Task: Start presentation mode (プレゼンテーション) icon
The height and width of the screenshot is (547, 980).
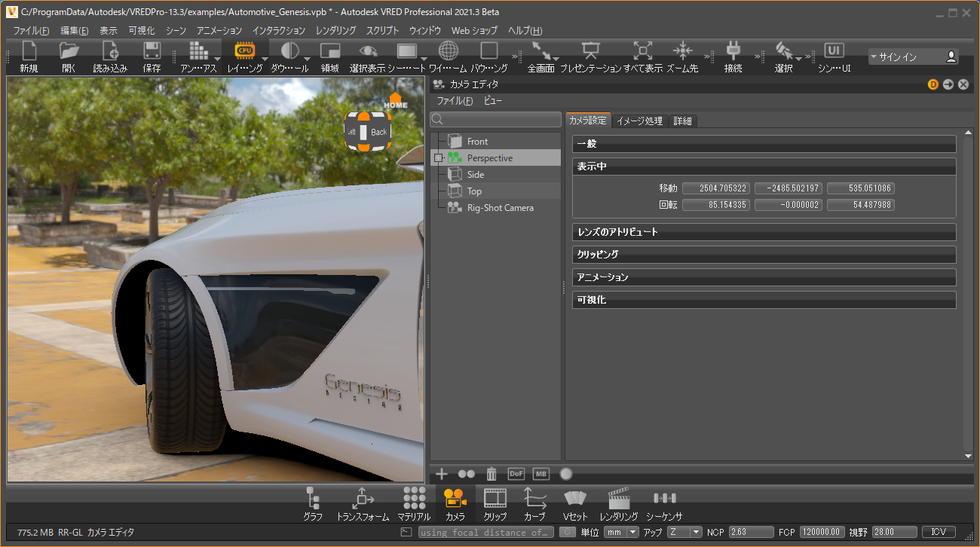Action: (591, 51)
